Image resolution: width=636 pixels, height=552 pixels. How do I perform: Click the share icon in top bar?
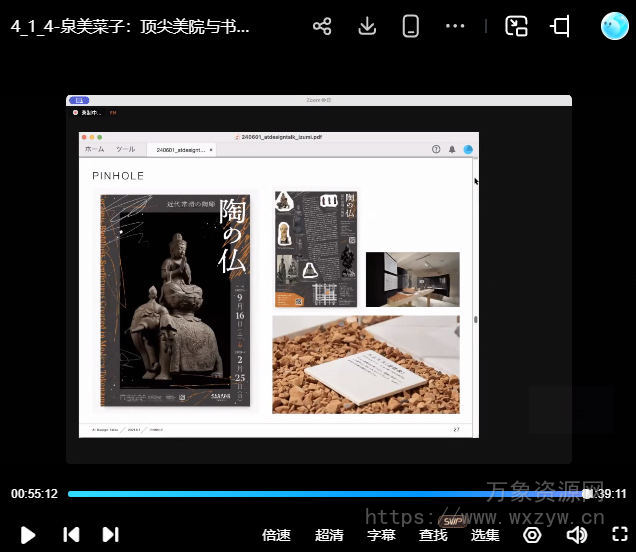[322, 27]
